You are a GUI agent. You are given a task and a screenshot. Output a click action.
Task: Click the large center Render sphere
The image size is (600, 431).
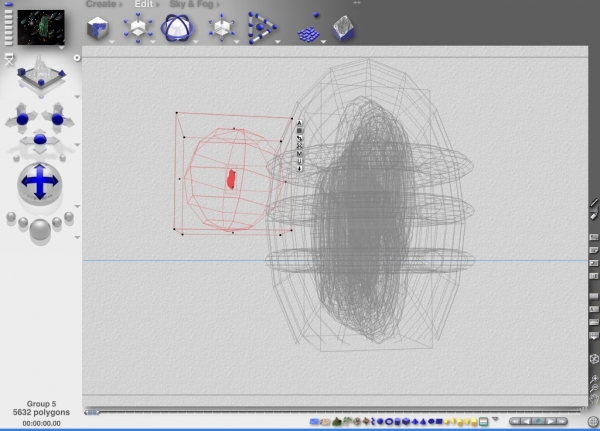click(40, 230)
